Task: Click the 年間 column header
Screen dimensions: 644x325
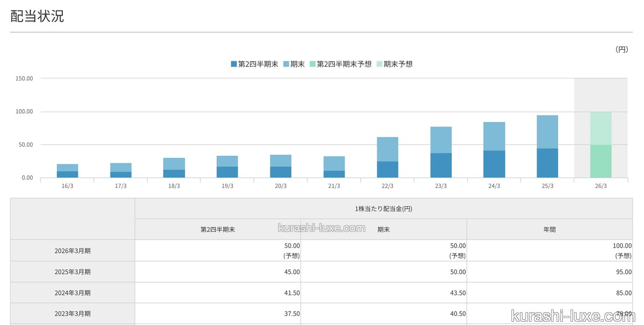Action: click(550, 229)
